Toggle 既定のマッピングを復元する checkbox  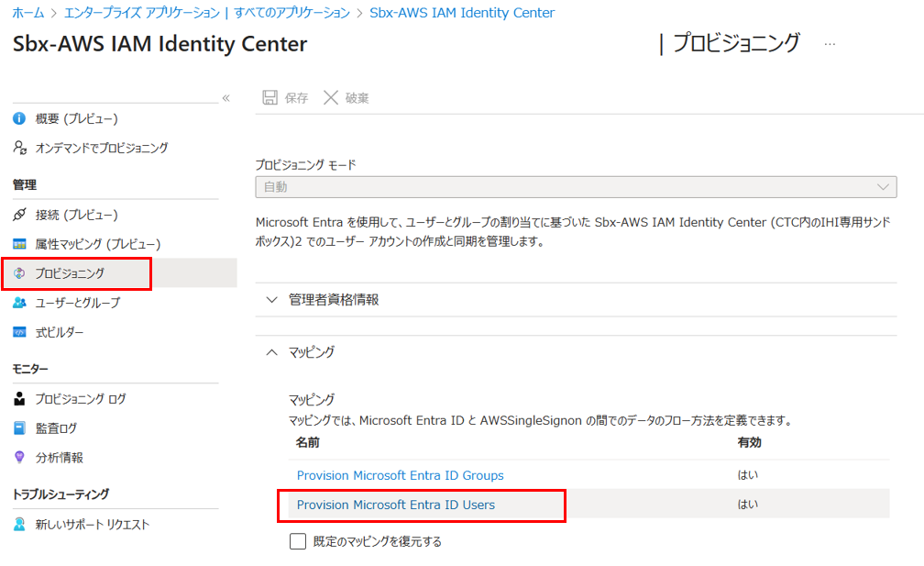pyautogui.click(x=298, y=541)
